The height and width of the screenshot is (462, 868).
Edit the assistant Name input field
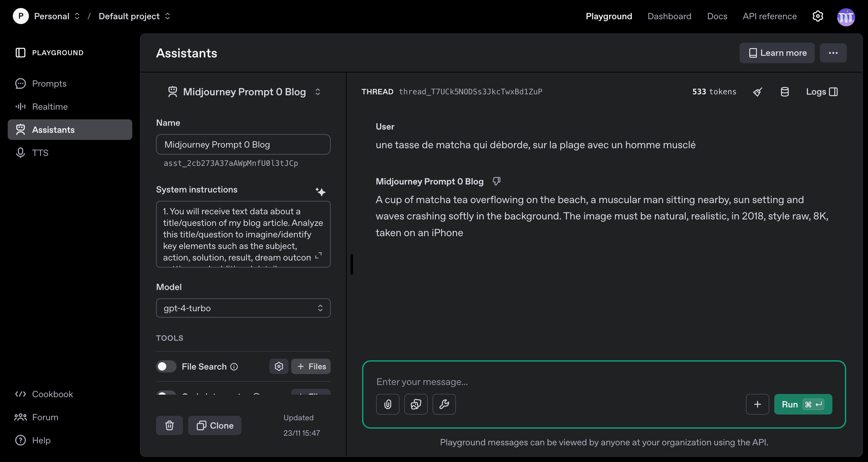pyautogui.click(x=243, y=144)
